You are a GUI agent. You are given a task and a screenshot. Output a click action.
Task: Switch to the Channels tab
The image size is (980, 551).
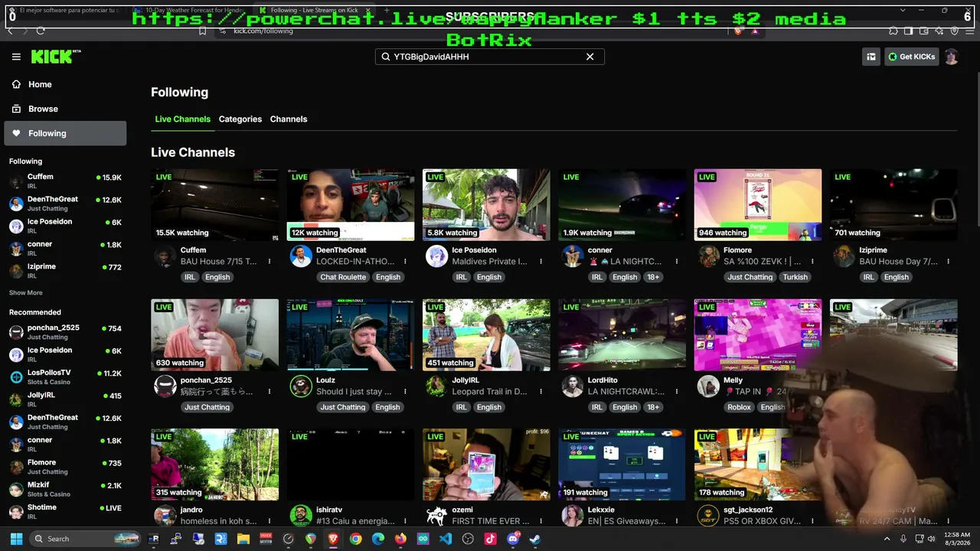(289, 119)
